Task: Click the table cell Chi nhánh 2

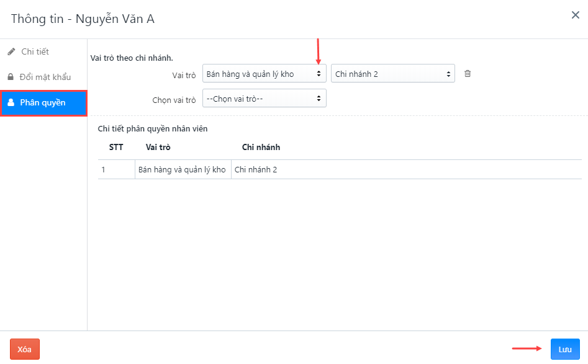Action: point(407,170)
